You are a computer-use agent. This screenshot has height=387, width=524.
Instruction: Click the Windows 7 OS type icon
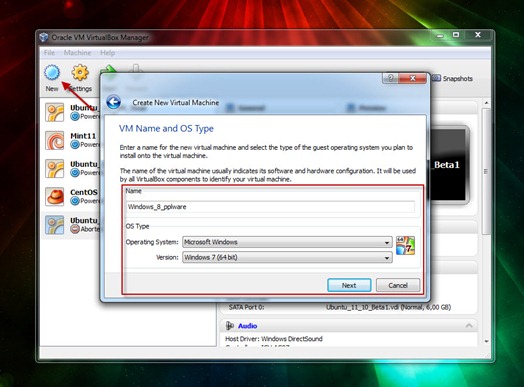click(405, 245)
